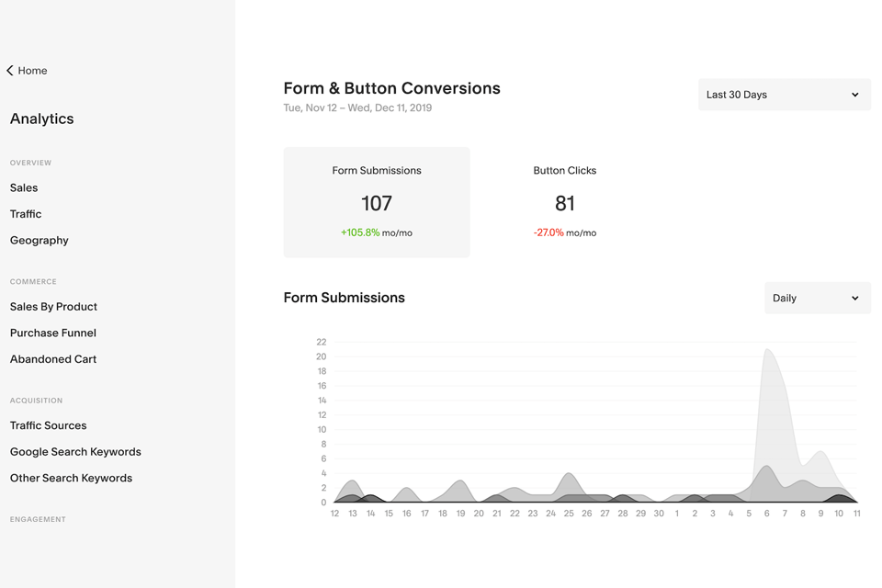
Task: View the Purchase Funnel report
Action: [53, 334]
